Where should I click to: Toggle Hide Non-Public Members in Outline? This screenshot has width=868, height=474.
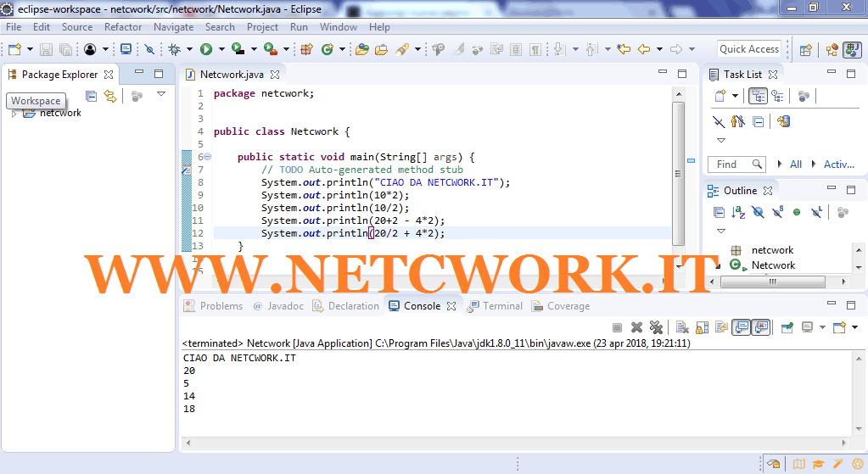[797, 212]
